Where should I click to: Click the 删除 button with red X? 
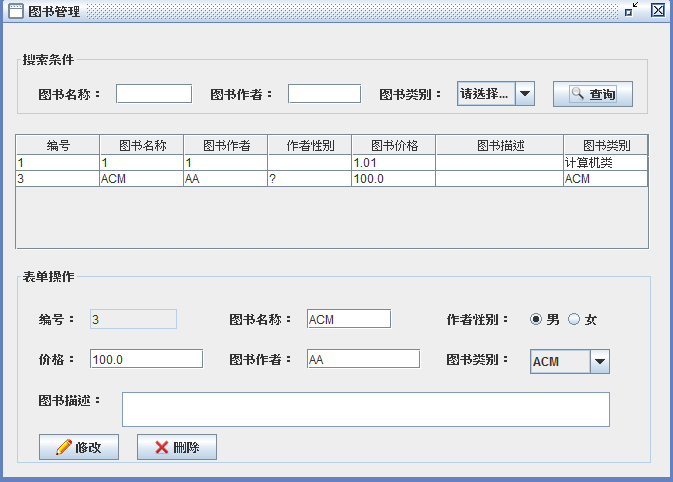coord(177,447)
